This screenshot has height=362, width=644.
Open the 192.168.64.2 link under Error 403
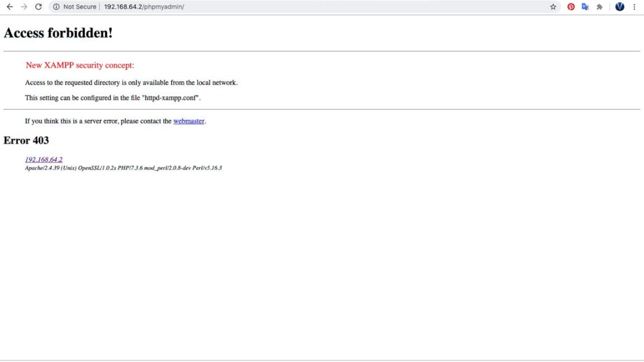coord(44,159)
